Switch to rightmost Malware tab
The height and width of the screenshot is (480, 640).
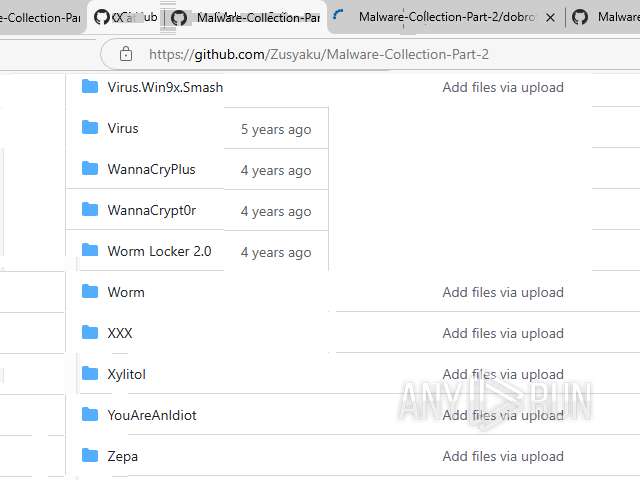pyautogui.click(x=604, y=17)
